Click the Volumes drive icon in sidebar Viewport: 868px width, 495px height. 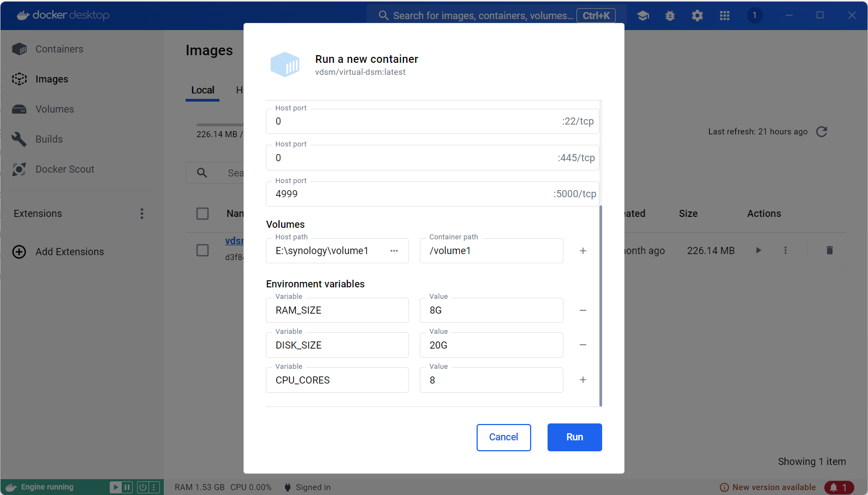point(19,109)
